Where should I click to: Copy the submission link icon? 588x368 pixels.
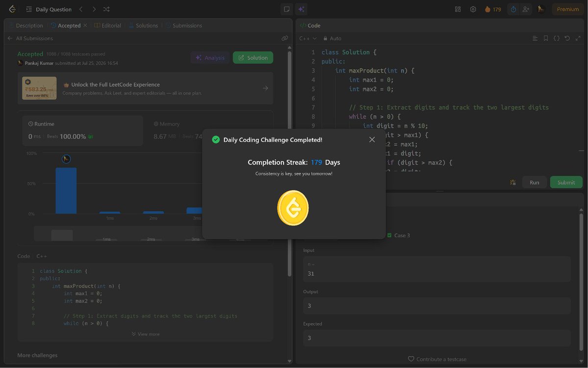[x=285, y=38]
